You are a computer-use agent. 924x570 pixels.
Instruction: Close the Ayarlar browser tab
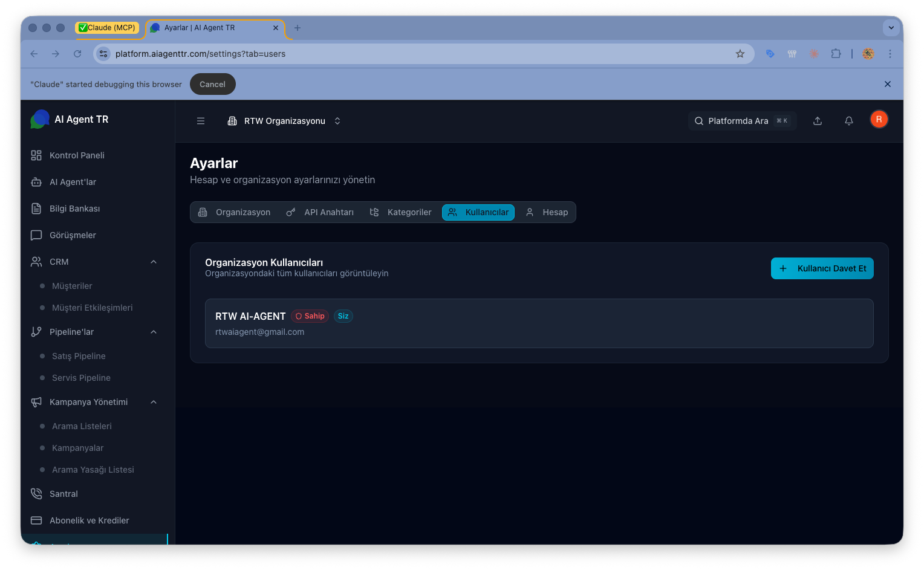click(276, 28)
